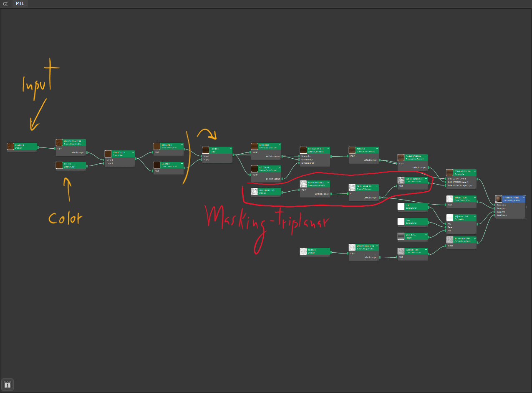Click the Falloff gradient node thumbnail
This screenshot has height=393, width=532.
[401, 236]
